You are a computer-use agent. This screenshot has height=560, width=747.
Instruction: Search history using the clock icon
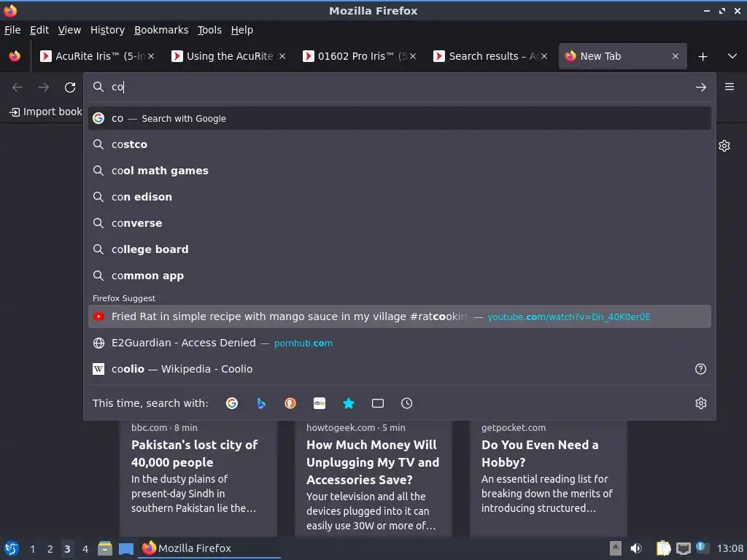407,403
